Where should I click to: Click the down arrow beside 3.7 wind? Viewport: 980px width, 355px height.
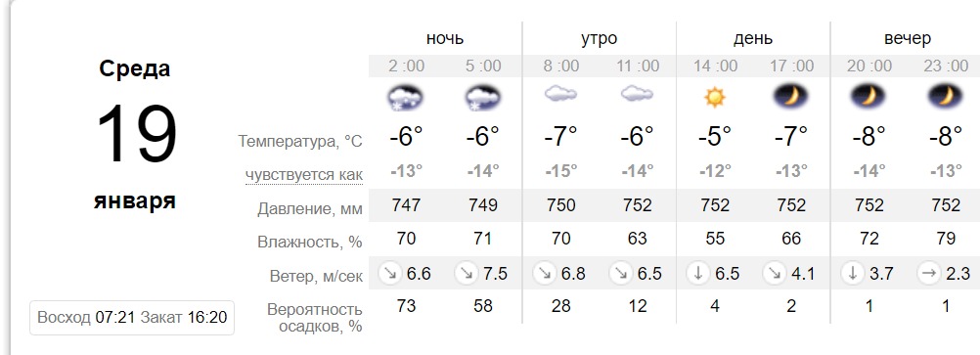click(x=853, y=273)
